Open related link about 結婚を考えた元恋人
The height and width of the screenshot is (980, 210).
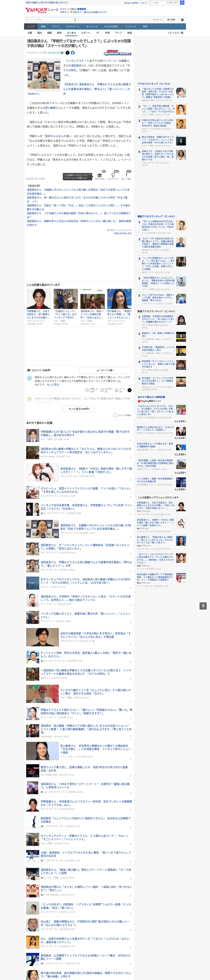(79, 223)
